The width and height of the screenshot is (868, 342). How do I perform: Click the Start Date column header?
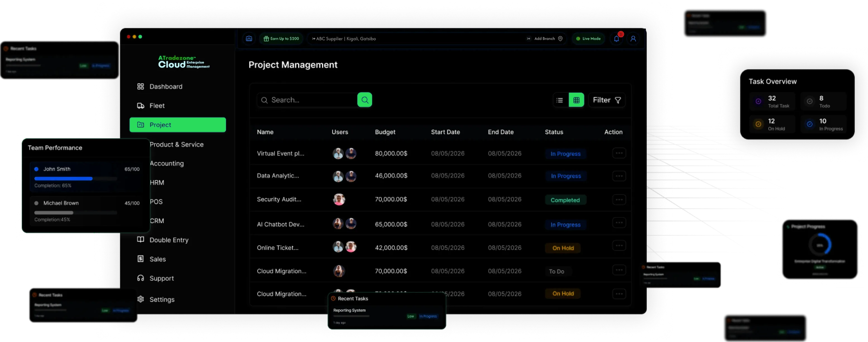[445, 132]
